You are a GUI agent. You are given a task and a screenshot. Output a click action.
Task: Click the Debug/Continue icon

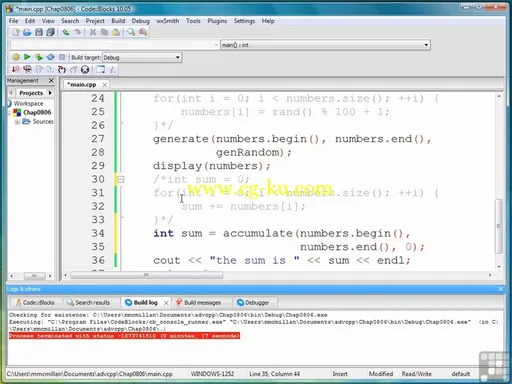[x=16, y=69]
